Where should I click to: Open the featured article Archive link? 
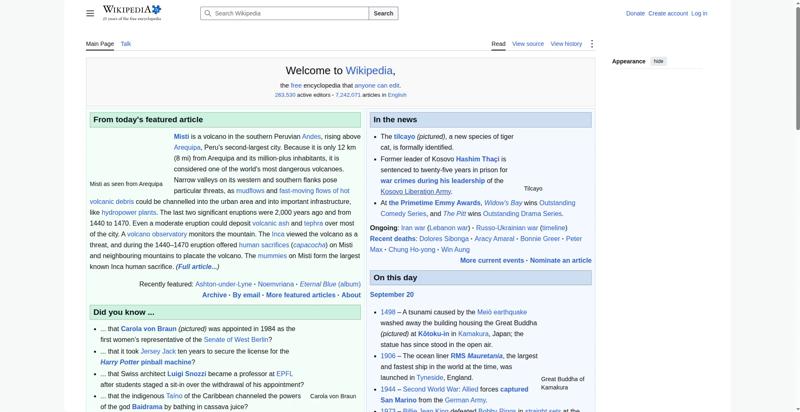coord(214,295)
